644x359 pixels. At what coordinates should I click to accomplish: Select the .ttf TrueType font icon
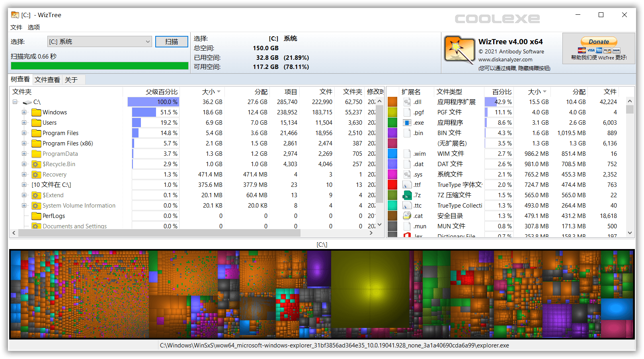(x=407, y=184)
